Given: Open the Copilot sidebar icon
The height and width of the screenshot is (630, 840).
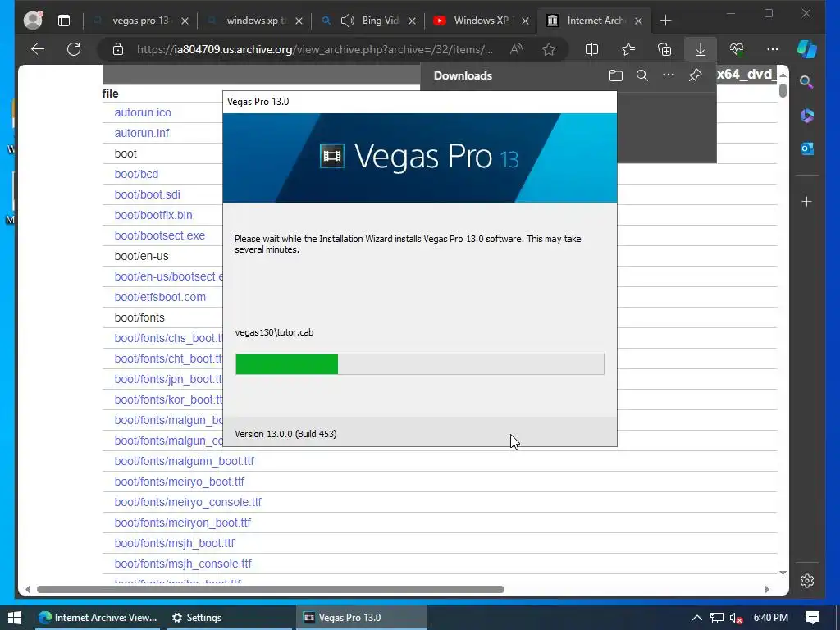Looking at the screenshot, I should pos(807,49).
